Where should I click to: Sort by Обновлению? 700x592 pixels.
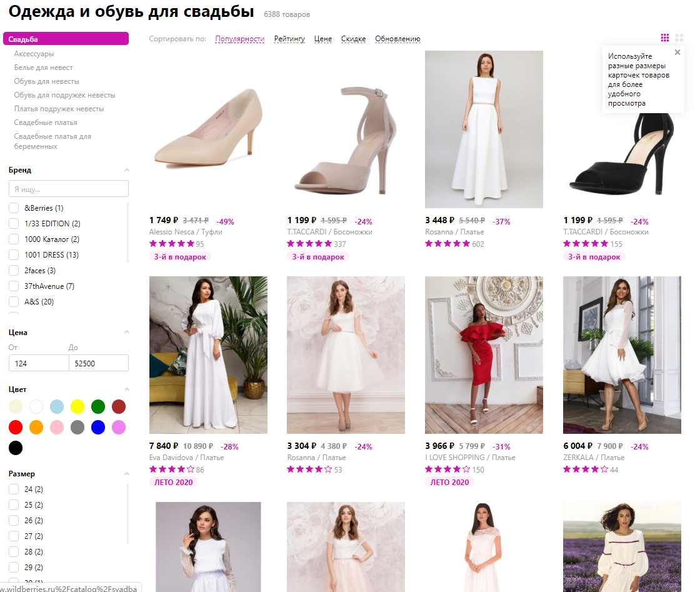[397, 39]
